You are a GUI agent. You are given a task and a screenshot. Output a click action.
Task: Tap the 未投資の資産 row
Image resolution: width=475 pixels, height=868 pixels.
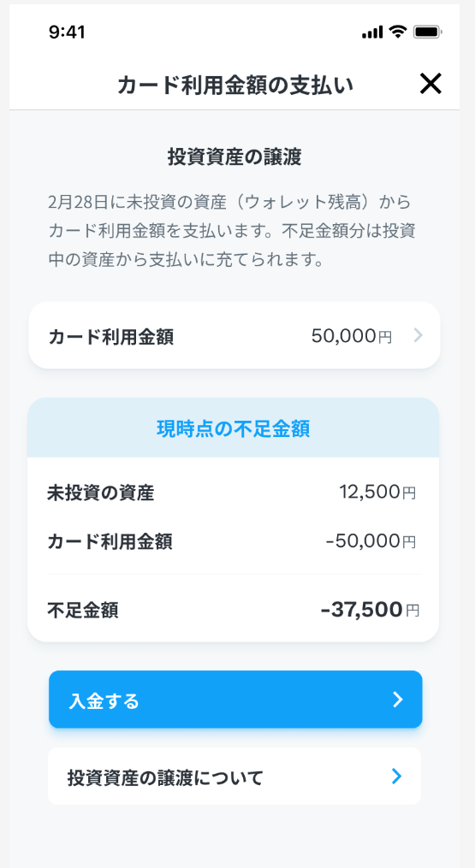(x=232, y=492)
